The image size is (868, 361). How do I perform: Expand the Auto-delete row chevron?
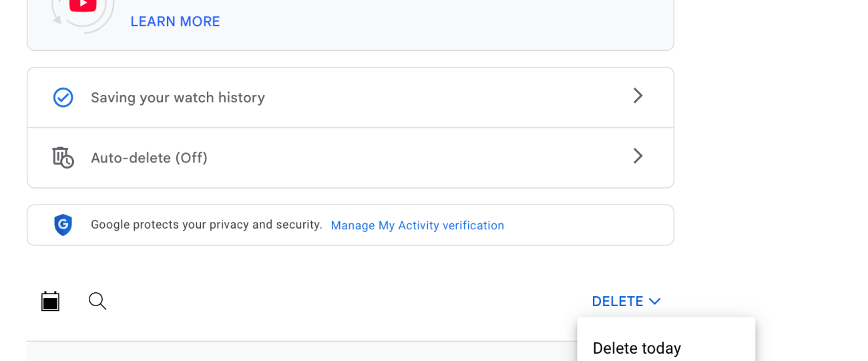[x=638, y=156]
